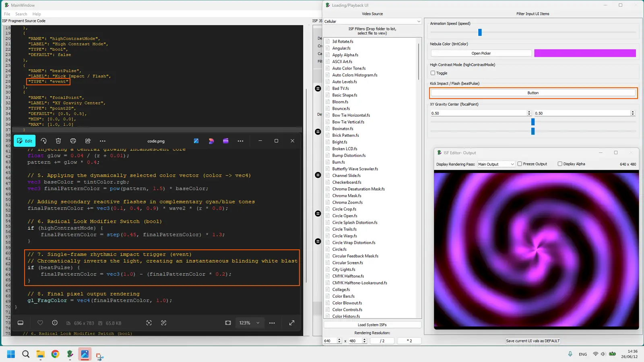Screen dimensions: 644x362
Task: Open the Snipping Tool from the taskbar
Action: (x=99, y=356)
